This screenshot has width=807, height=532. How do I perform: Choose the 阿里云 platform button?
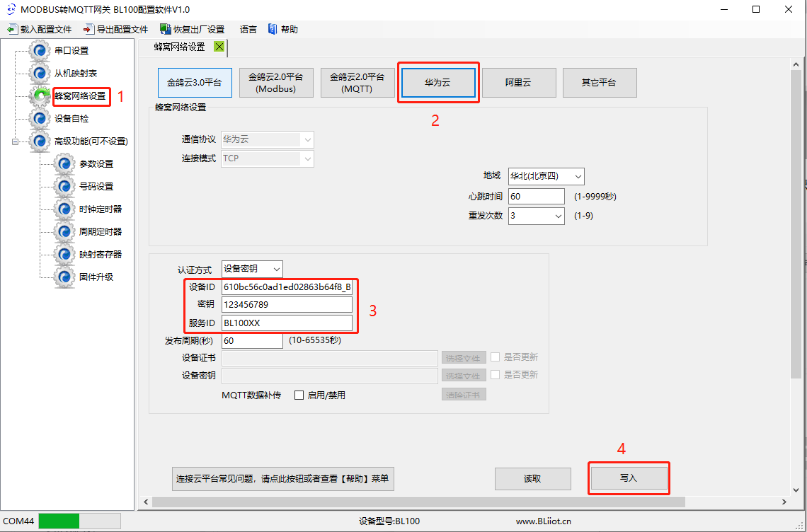click(x=518, y=82)
